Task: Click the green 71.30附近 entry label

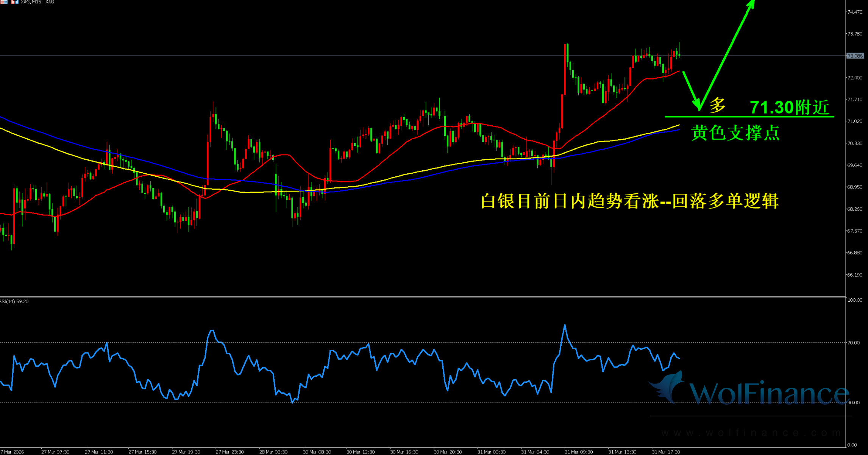Action: [x=790, y=108]
